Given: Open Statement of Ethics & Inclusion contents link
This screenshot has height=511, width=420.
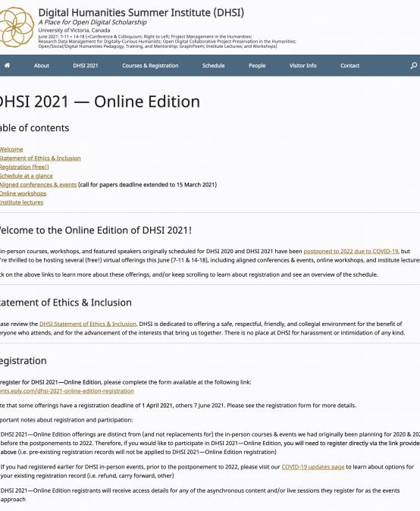Looking at the screenshot, I should pyautogui.click(x=40, y=158).
